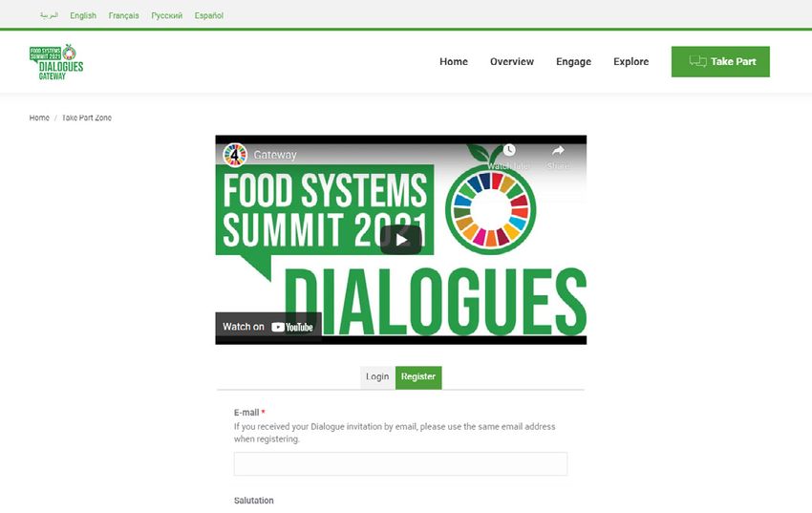Click the Watch later clock icon
Image resolution: width=812 pixels, height=513 pixels.
click(509, 150)
